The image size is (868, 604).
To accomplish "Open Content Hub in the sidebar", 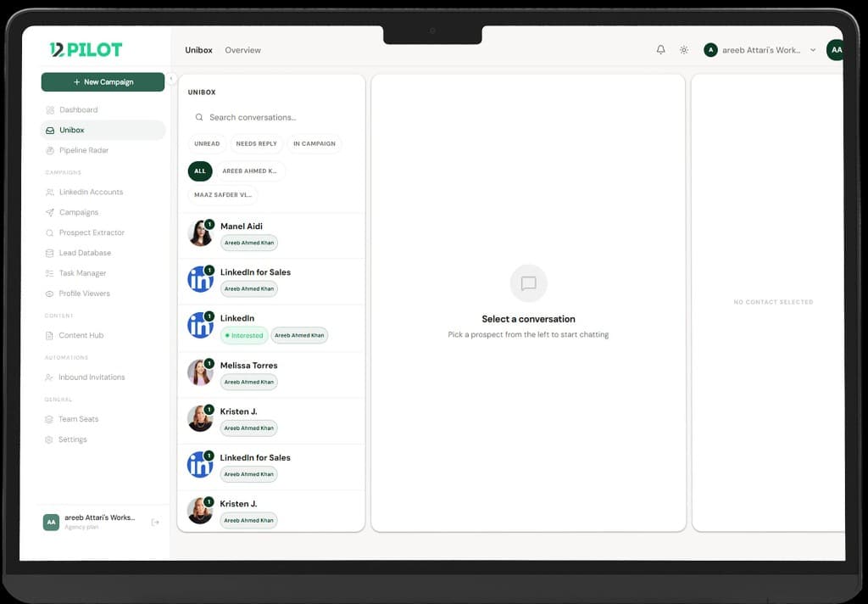I will tap(103, 335).
